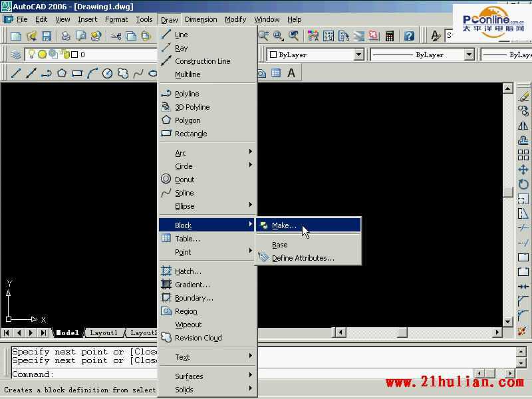
Task: Select the Offset tool in Modify toolbar
Action: pyautogui.click(x=523, y=140)
